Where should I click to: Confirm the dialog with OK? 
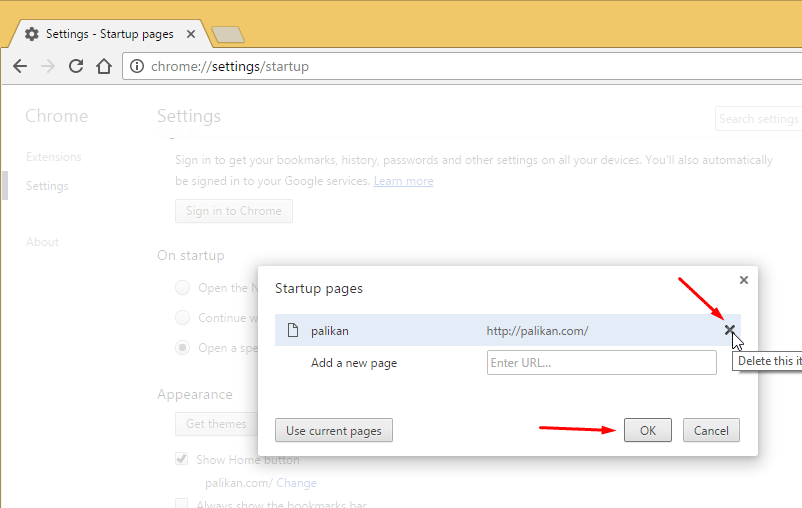tap(648, 430)
